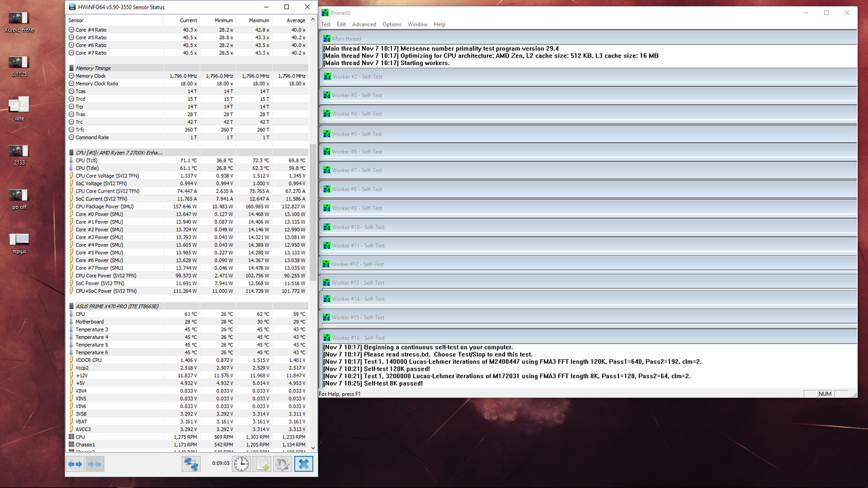This screenshot has width=868, height=488.
Task: Click the lightning icon beside CPU Core Voltage
Action: click(x=71, y=176)
